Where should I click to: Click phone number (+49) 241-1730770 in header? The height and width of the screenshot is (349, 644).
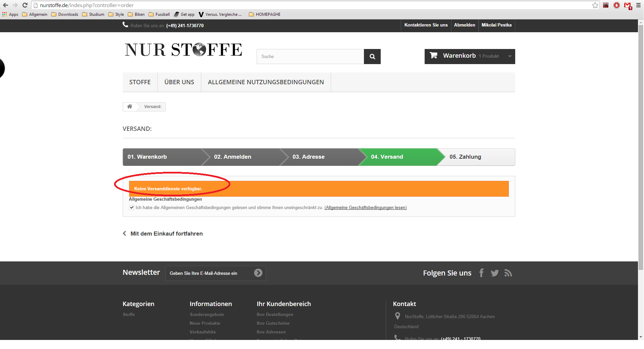pyautogui.click(x=185, y=26)
